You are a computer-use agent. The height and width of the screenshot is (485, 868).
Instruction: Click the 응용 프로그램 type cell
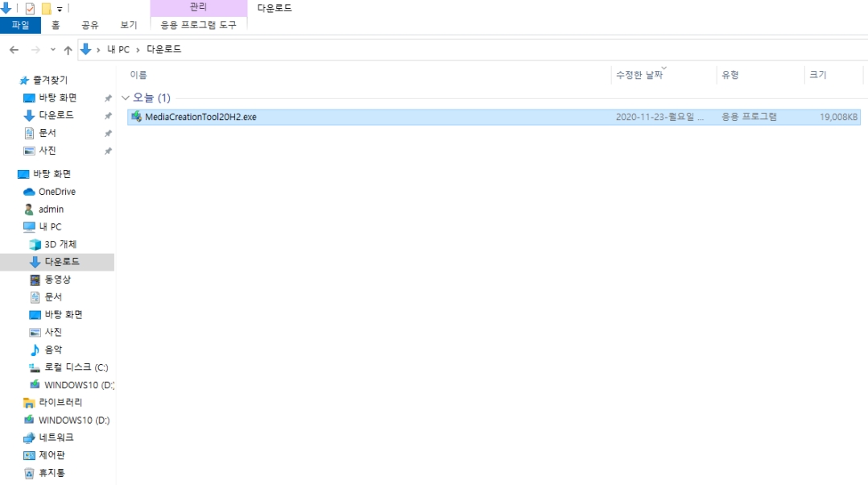pyautogui.click(x=749, y=117)
